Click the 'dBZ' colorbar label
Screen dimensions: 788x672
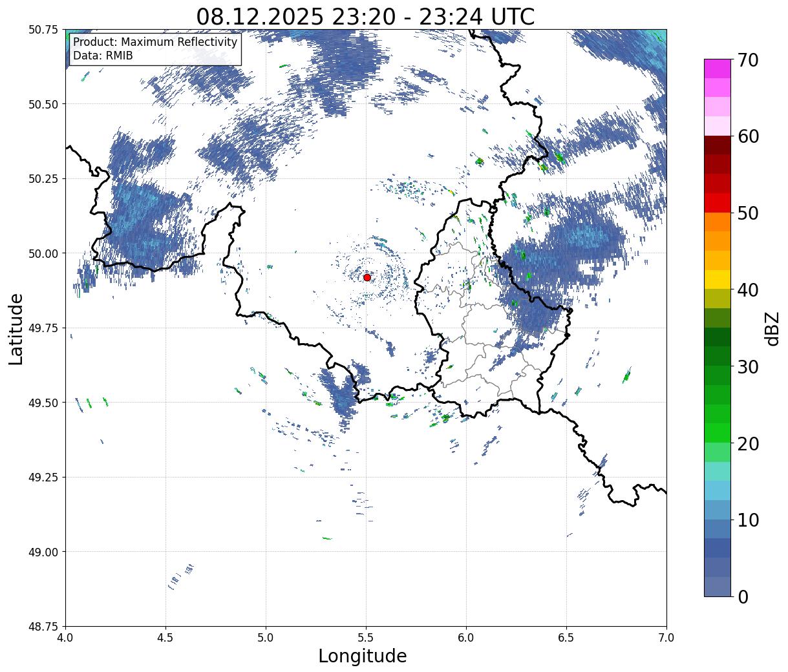[772, 328]
